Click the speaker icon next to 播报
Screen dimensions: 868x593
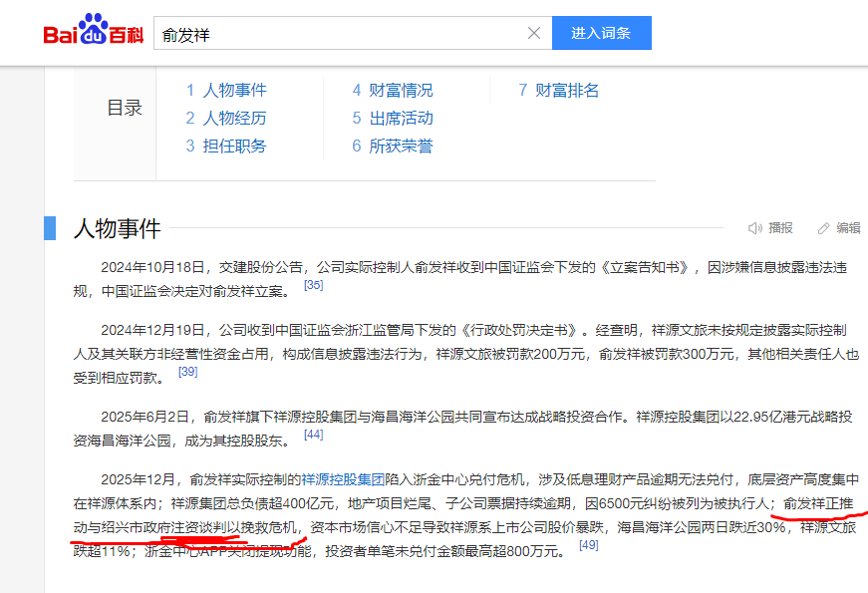(x=755, y=228)
